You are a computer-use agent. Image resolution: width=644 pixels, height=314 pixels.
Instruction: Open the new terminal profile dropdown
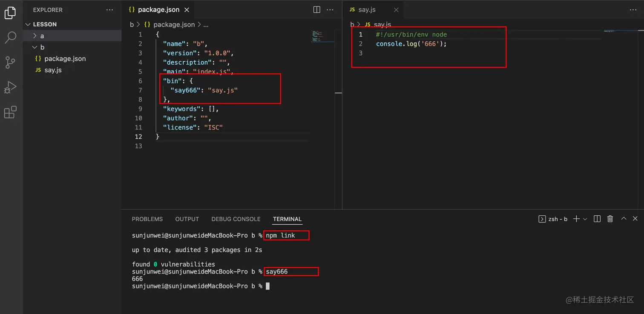click(585, 219)
